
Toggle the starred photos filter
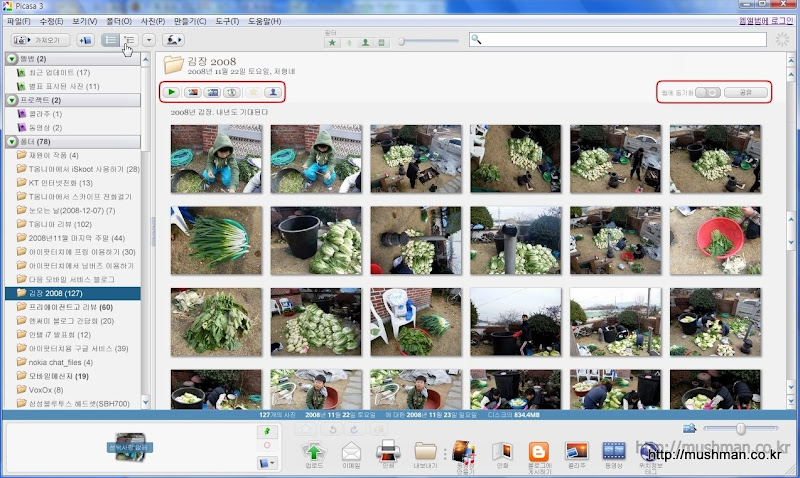(x=332, y=43)
